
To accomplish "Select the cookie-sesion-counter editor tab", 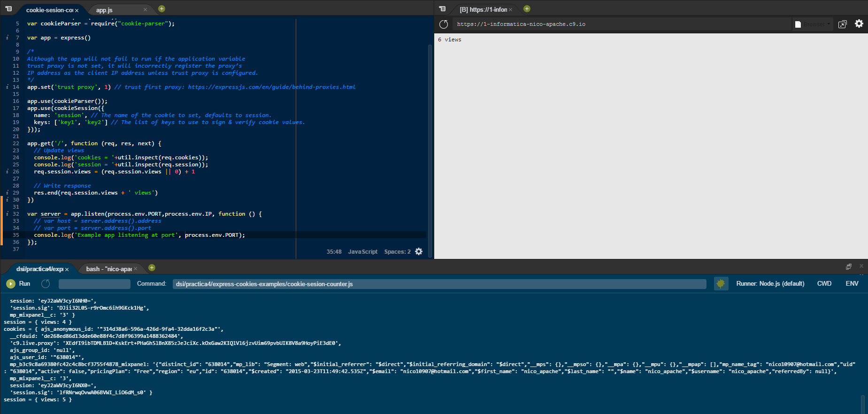I will click(49, 10).
